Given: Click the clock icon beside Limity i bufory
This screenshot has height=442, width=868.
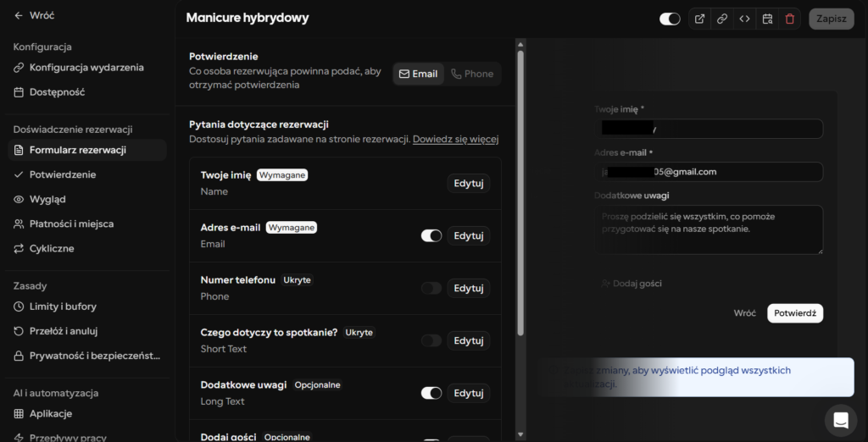Looking at the screenshot, I should (19, 307).
